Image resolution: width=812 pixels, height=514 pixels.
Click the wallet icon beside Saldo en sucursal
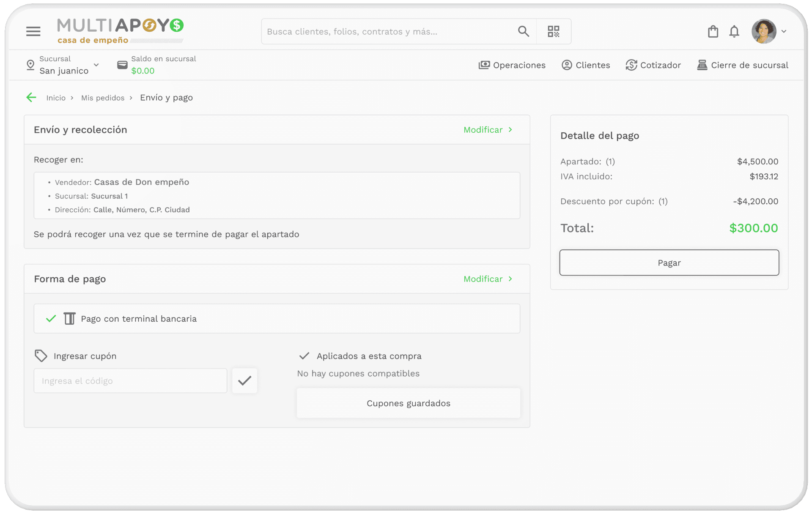(122, 65)
